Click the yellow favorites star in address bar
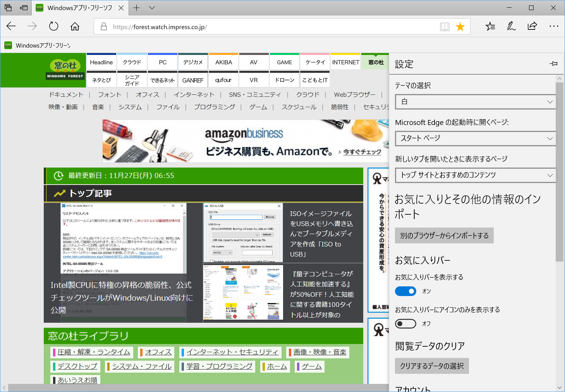The width and height of the screenshot is (565, 392). click(x=460, y=26)
